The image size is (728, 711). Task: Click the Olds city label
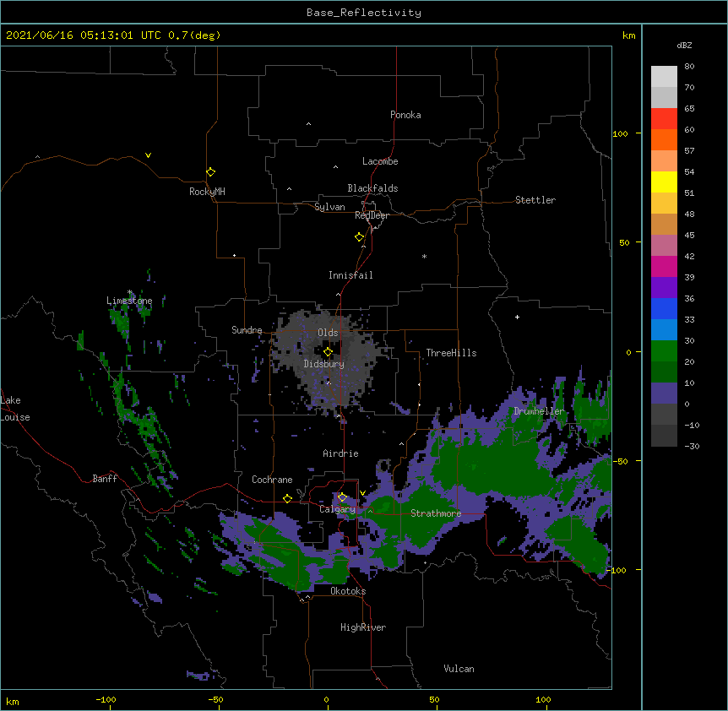pyautogui.click(x=328, y=333)
